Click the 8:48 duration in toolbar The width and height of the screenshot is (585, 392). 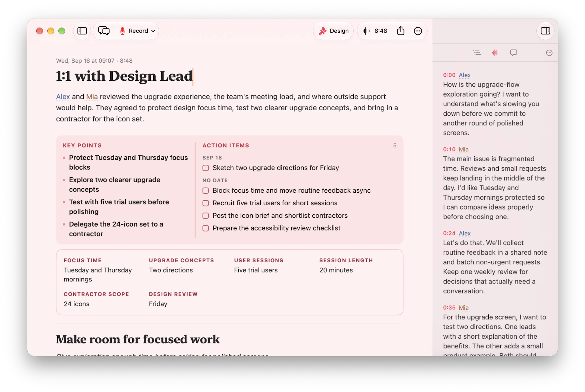coord(381,31)
